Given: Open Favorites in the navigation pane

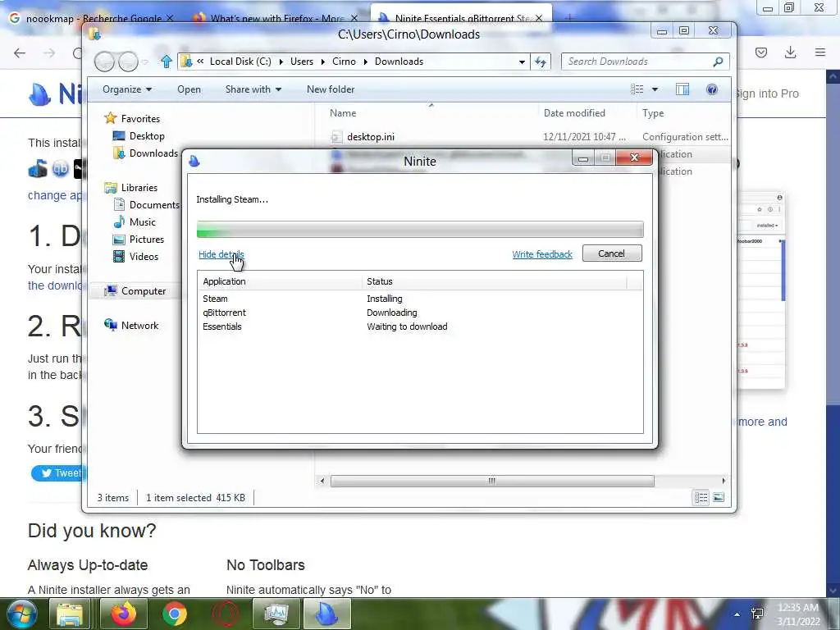Looking at the screenshot, I should [x=140, y=119].
